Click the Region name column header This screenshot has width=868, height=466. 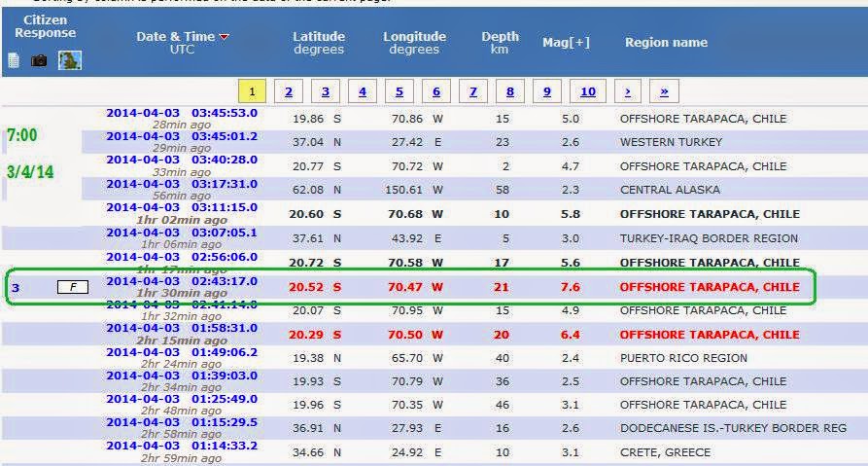pos(666,42)
